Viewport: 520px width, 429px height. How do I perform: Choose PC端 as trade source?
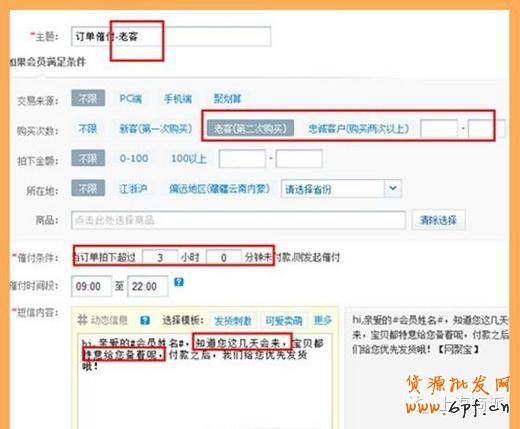pos(131,99)
